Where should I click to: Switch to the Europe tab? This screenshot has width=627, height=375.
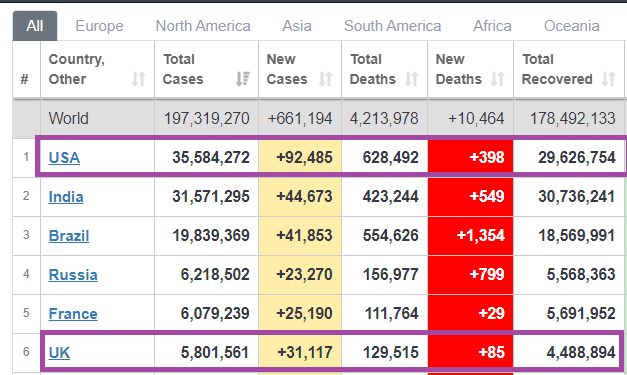click(100, 26)
